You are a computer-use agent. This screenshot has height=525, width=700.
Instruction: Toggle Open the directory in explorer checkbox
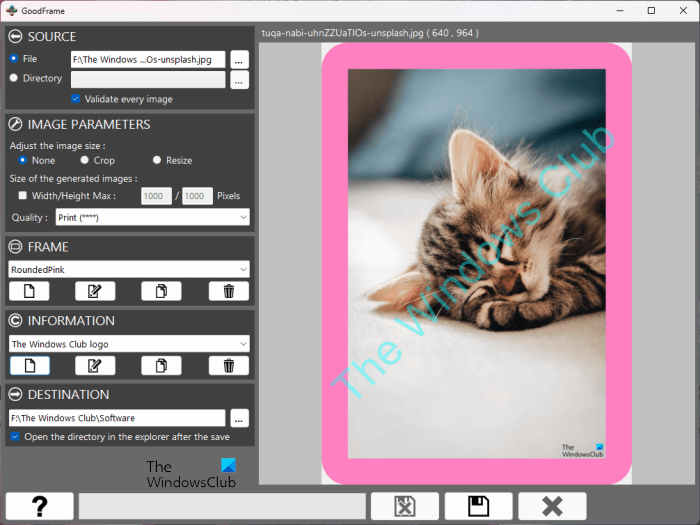15,436
